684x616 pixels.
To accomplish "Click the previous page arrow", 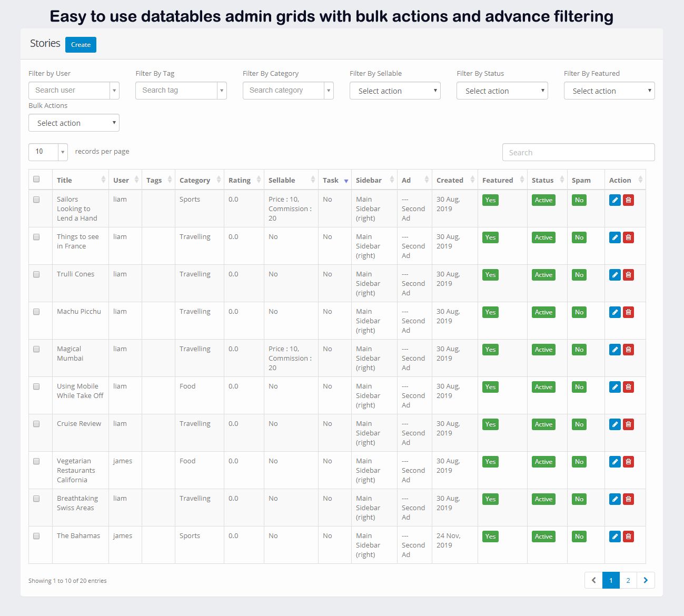I will point(593,580).
